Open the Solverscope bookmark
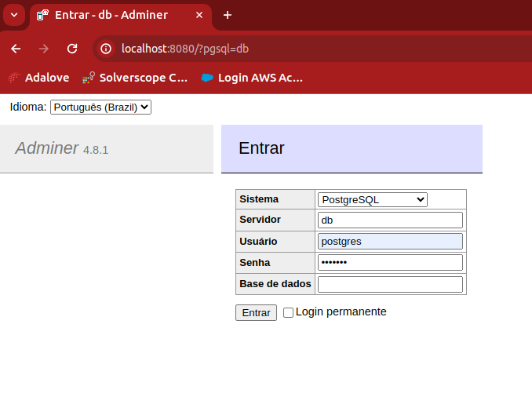Viewport: 532px width, 408px height. [x=135, y=78]
